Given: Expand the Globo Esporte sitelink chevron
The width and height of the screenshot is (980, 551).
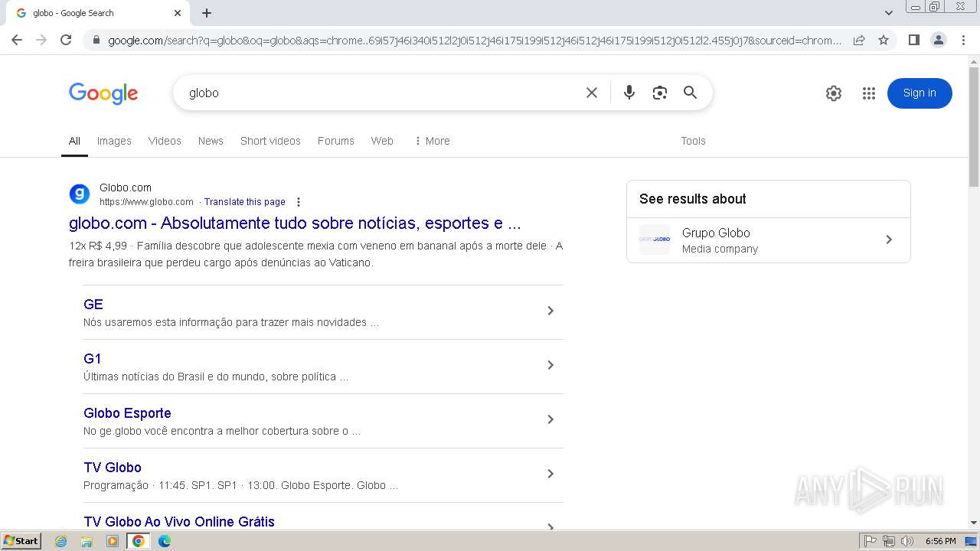Looking at the screenshot, I should 550,419.
